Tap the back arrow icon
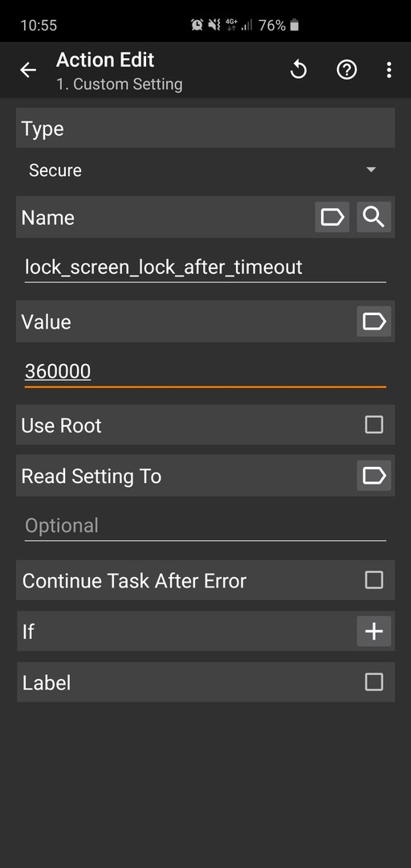 (27, 70)
